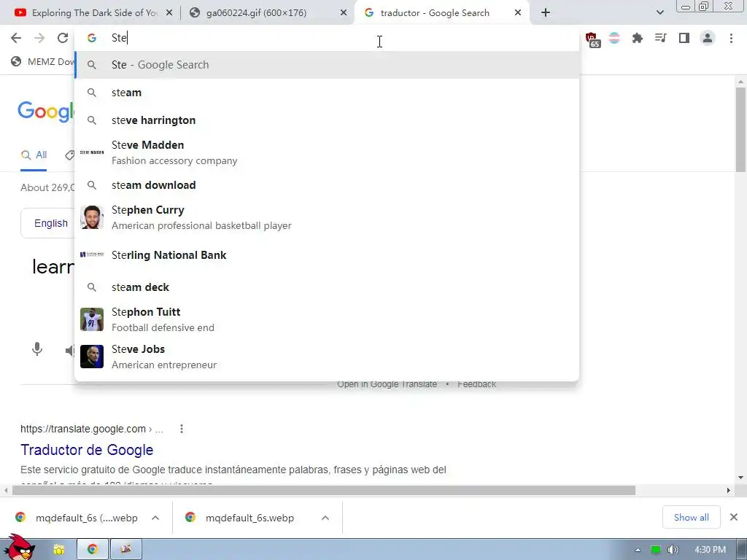This screenshot has width=747, height=560.
Task: Click the red shield extension with badge 65
Action: (592, 39)
